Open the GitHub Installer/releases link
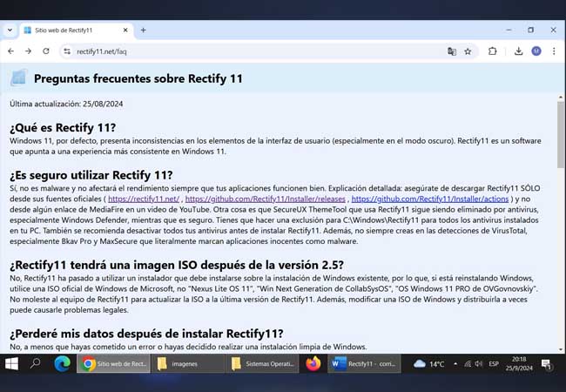The height and width of the screenshot is (392, 566). click(x=266, y=199)
